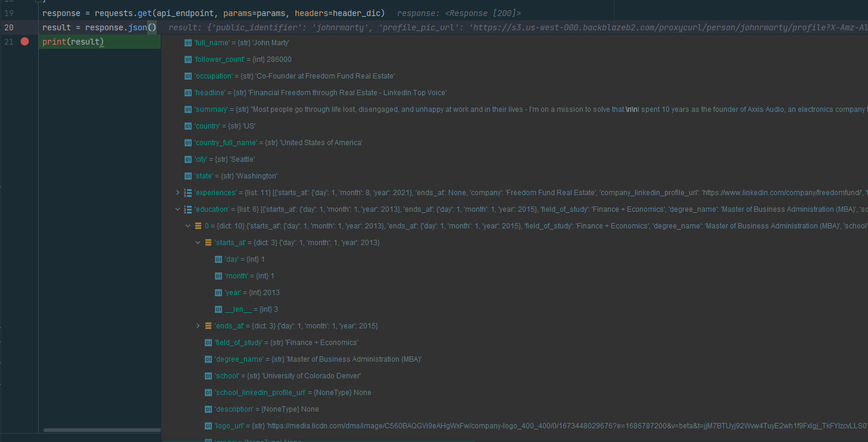Collapse the education item 0 dict
Screen dimensions: 868x442
[x=188, y=226]
